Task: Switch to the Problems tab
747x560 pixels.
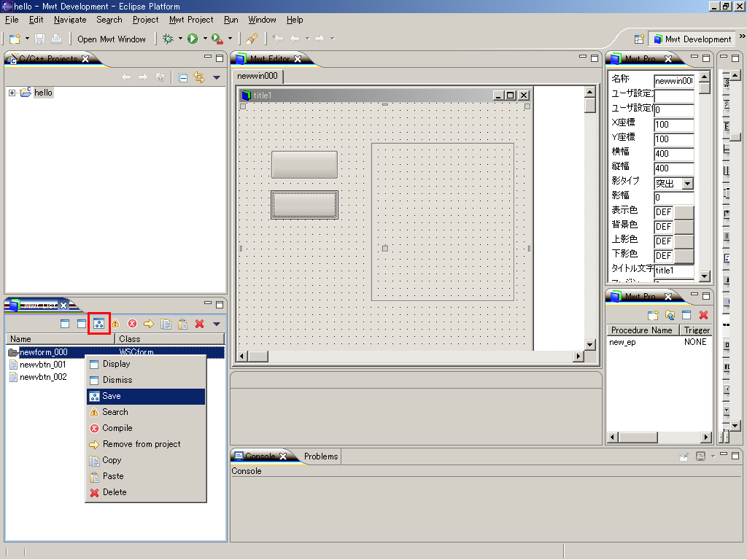Action: tap(321, 456)
